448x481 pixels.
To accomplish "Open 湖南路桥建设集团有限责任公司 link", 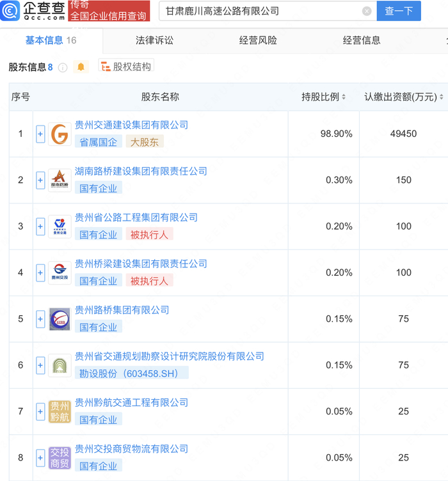I will click(141, 171).
